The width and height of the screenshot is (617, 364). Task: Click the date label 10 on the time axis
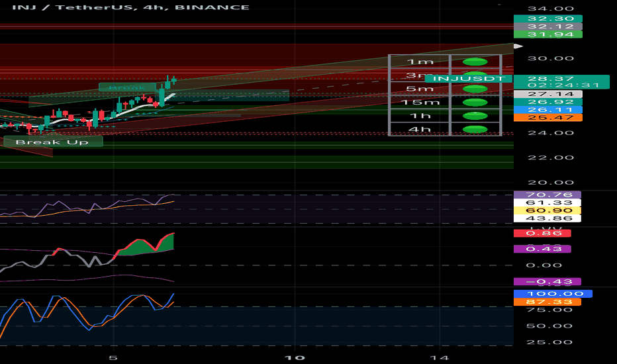click(295, 357)
